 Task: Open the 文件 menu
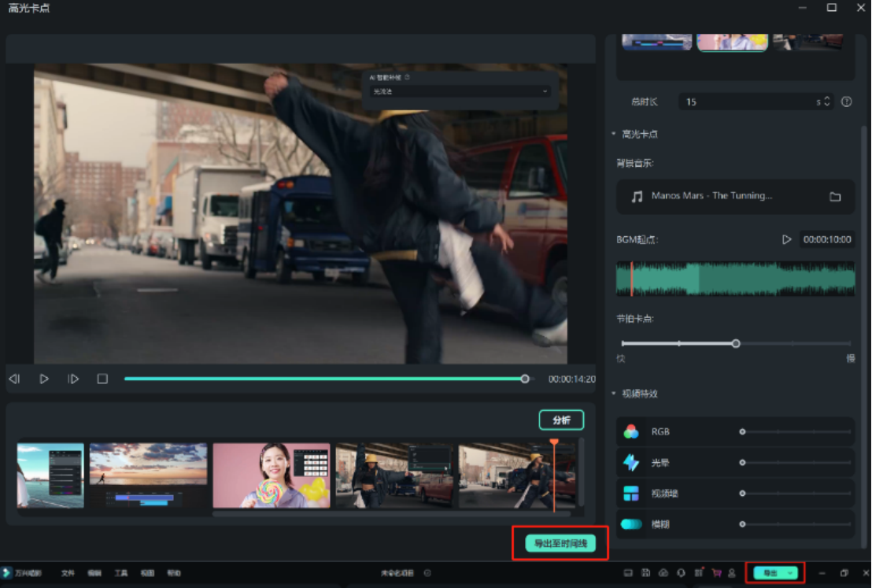pos(68,573)
